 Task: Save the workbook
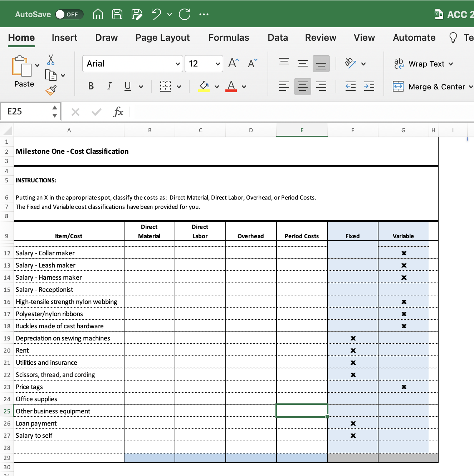117,14
